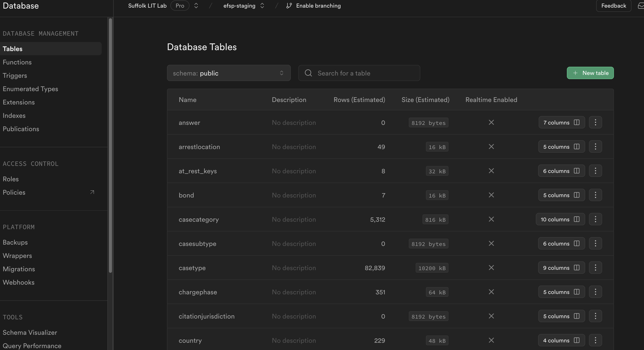Screen dimensions: 644x350
Task: Open the three-dot menu for the at_rest_keys table
Action: pos(595,171)
